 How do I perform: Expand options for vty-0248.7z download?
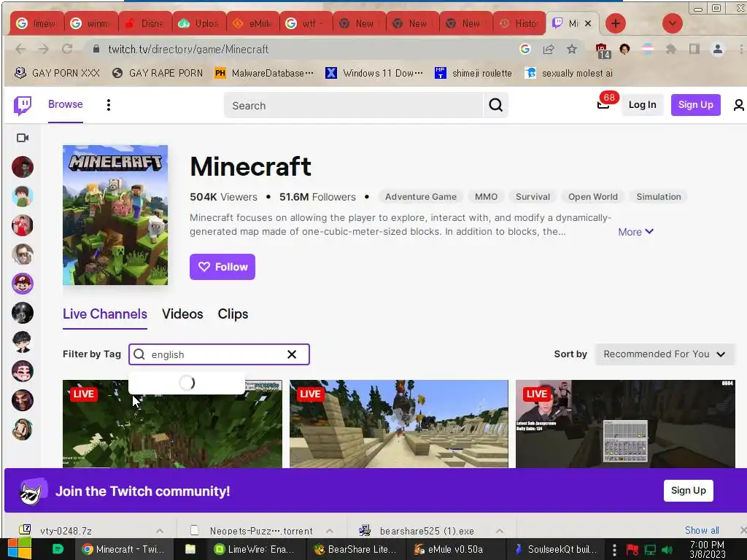point(160,531)
